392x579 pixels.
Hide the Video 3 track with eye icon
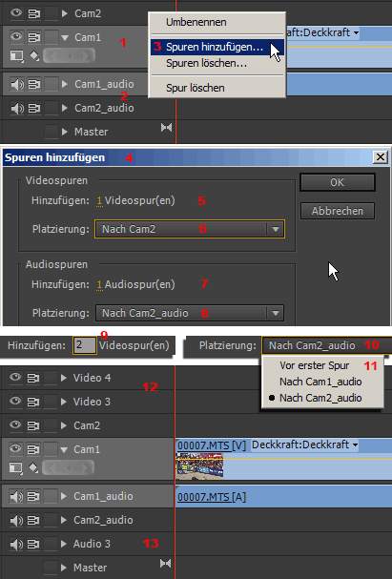point(15,401)
